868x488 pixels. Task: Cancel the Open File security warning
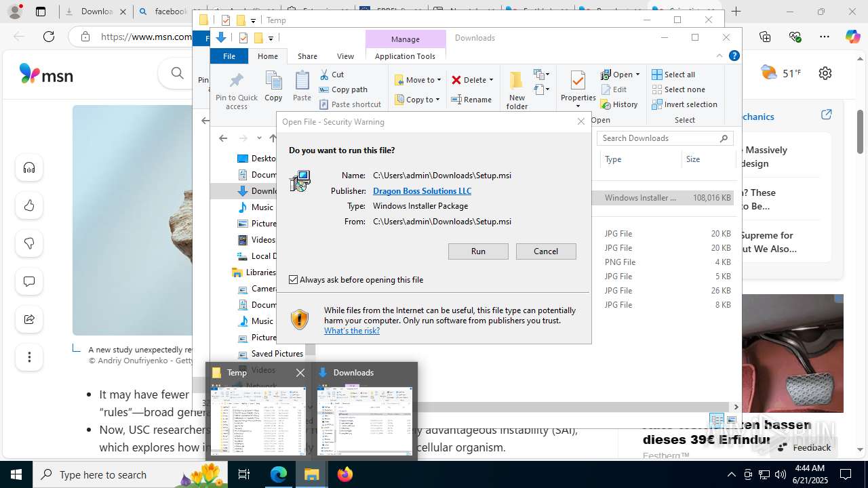click(x=546, y=251)
